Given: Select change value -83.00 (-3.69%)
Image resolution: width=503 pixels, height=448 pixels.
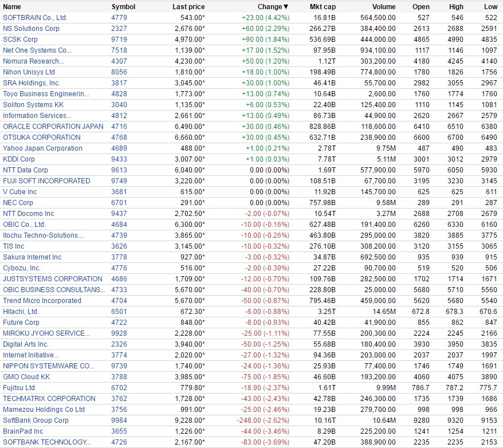Looking at the screenshot, I should coord(266,443).
